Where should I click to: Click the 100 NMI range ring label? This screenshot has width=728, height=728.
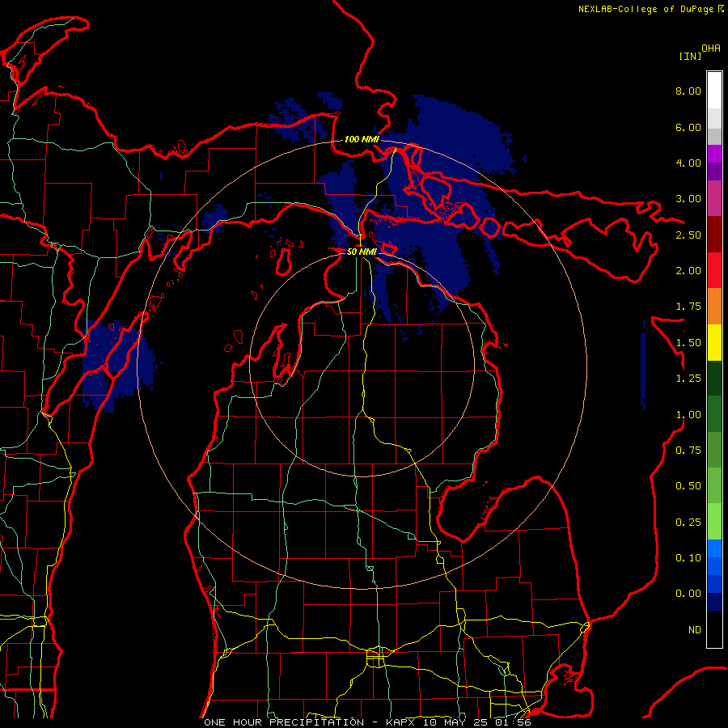(362, 139)
